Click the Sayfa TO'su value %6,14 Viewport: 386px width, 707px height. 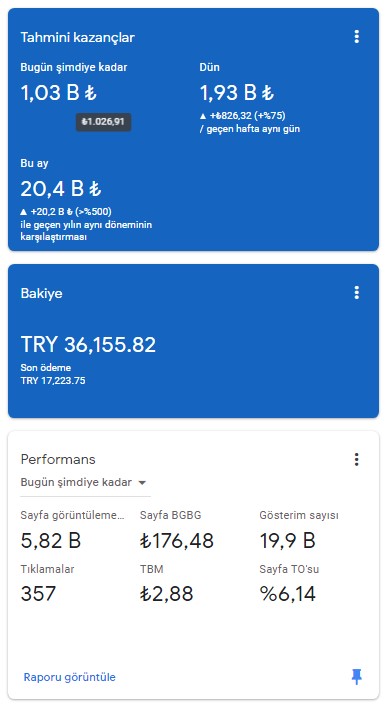click(287, 593)
